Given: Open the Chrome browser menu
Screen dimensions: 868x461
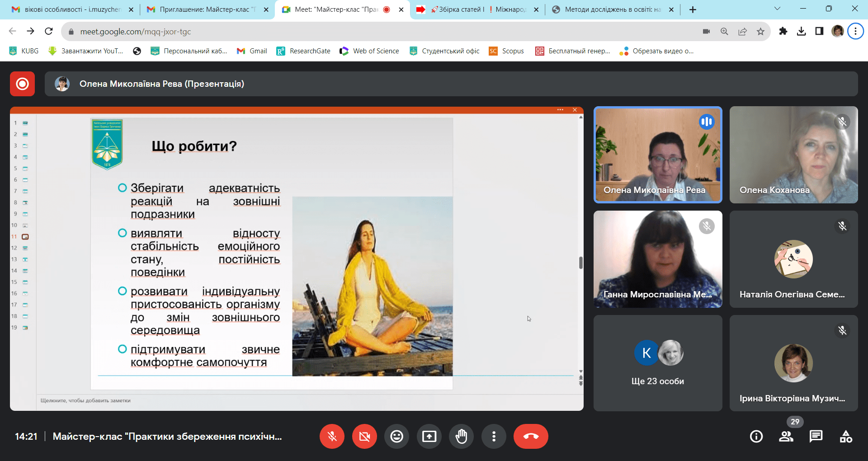Looking at the screenshot, I should pos(855,31).
